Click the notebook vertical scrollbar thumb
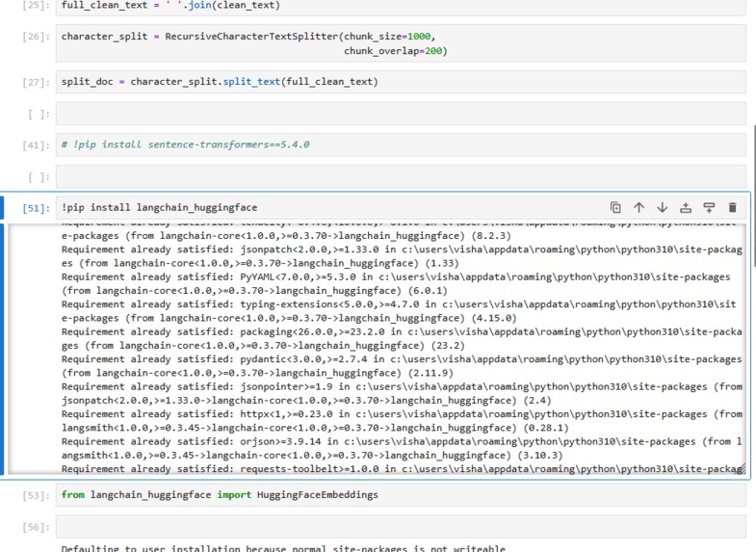Screen dimensions: 756x552 coord(753,196)
